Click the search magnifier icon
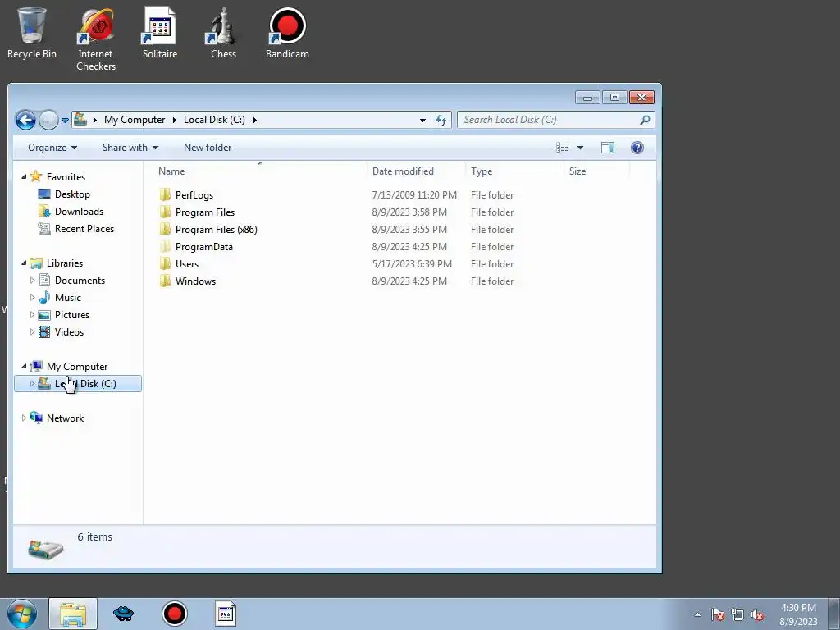Image resolution: width=840 pixels, height=630 pixels. 645,120
